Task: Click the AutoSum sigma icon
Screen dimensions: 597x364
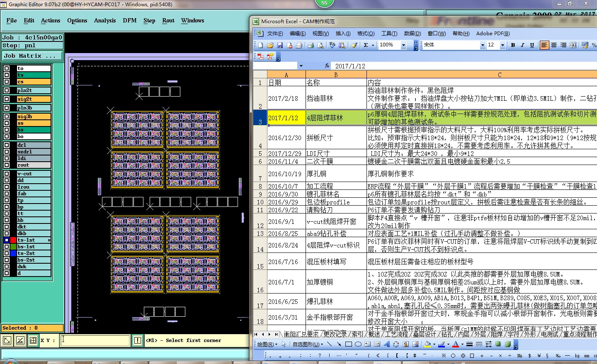Action: pyautogui.click(x=366, y=45)
